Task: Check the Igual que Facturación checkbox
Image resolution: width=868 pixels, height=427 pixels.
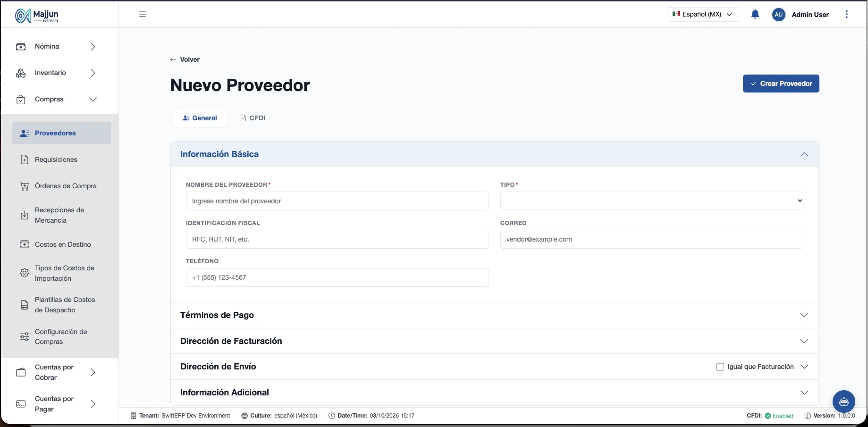Action: 720,367
